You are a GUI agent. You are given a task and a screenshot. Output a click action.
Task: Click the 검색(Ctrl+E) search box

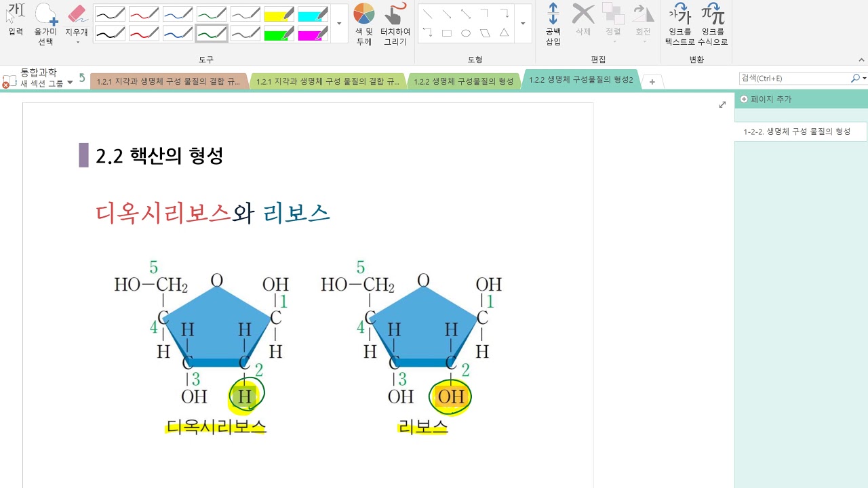click(793, 79)
